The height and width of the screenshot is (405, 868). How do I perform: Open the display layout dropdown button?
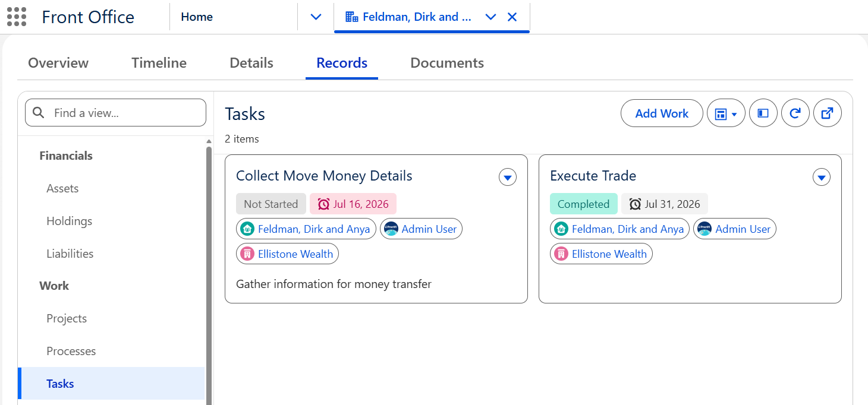tap(726, 113)
